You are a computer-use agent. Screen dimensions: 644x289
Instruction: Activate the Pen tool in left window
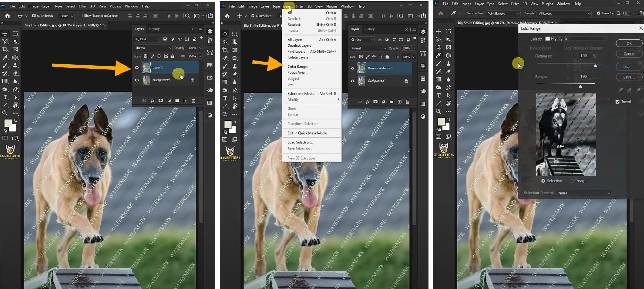point(15,90)
